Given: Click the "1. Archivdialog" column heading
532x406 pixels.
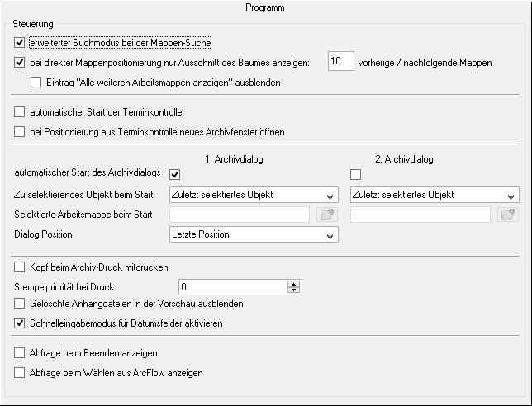Looking at the screenshot, I should 234,159.
